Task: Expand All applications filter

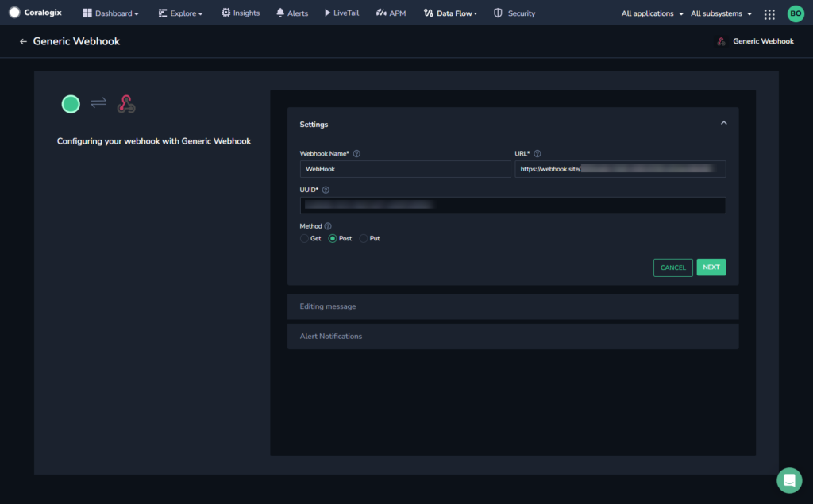Action: [x=653, y=13]
